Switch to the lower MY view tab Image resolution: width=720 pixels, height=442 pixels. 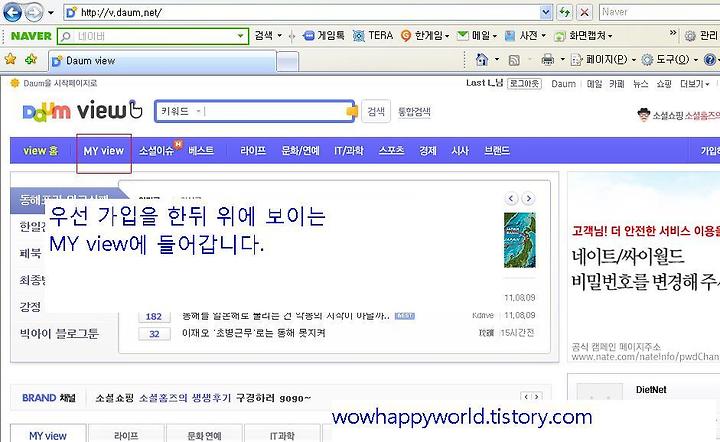pos(48,433)
